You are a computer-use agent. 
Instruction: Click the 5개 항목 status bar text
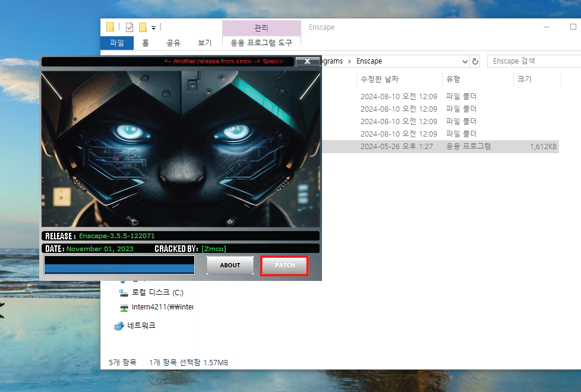coord(122,362)
